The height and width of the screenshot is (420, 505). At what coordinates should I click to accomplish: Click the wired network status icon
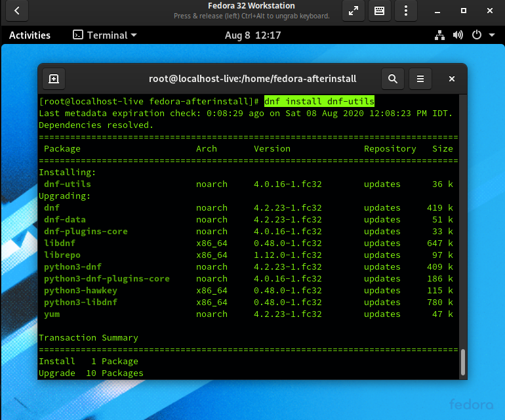tap(439, 35)
